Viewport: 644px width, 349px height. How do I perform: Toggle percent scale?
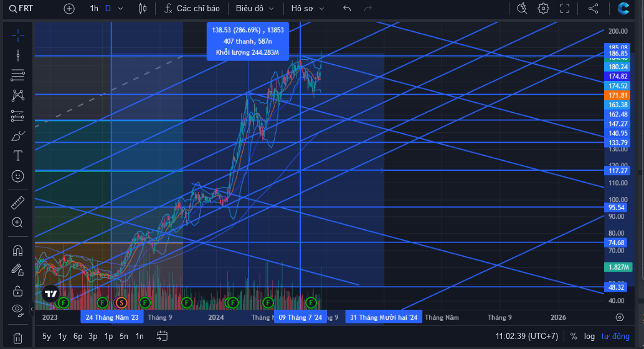[x=574, y=337]
